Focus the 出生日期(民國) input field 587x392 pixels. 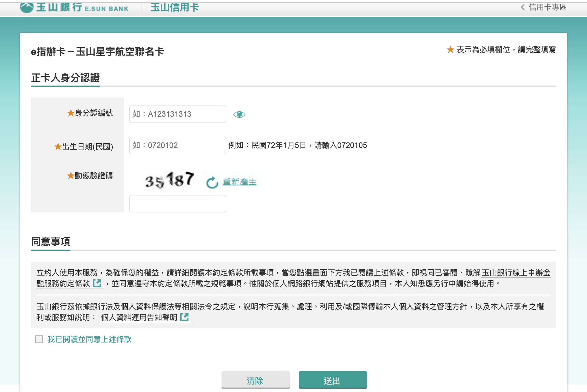click(178, 145)
